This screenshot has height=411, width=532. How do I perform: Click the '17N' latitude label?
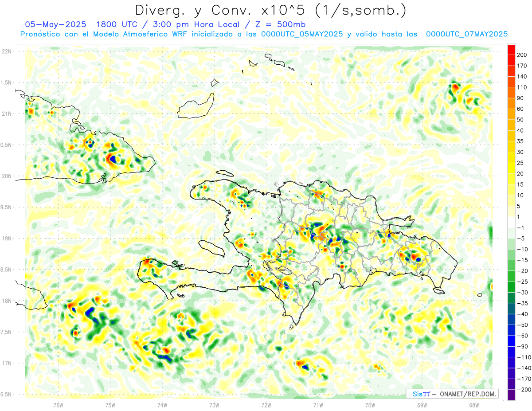7,363
